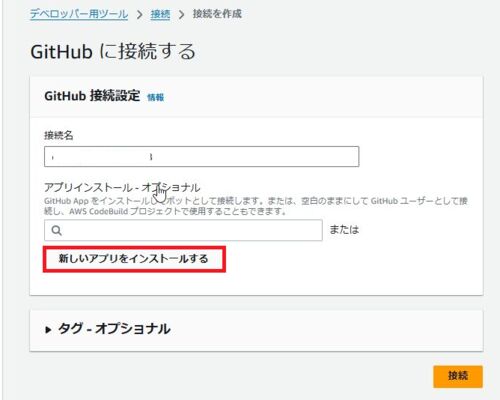This screenshot has width=500, height=400.
Task: Click the 接続名 field label
Action: [x=59, y=135]
